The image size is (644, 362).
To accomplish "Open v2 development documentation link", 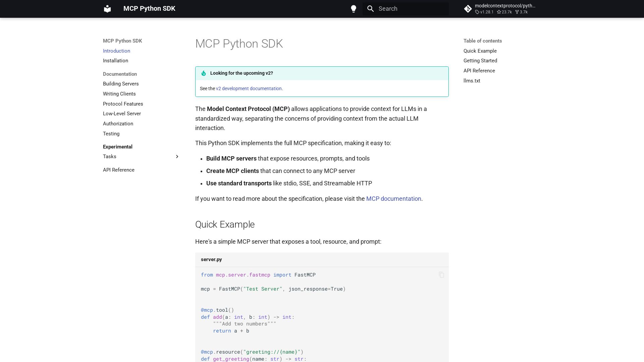I will point(249,88).
